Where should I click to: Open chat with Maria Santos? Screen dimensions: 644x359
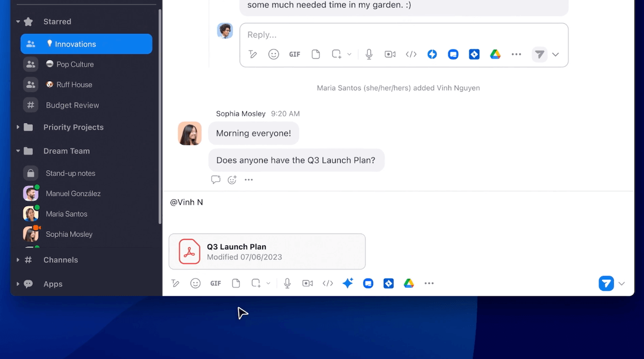(x=87, y=214)
